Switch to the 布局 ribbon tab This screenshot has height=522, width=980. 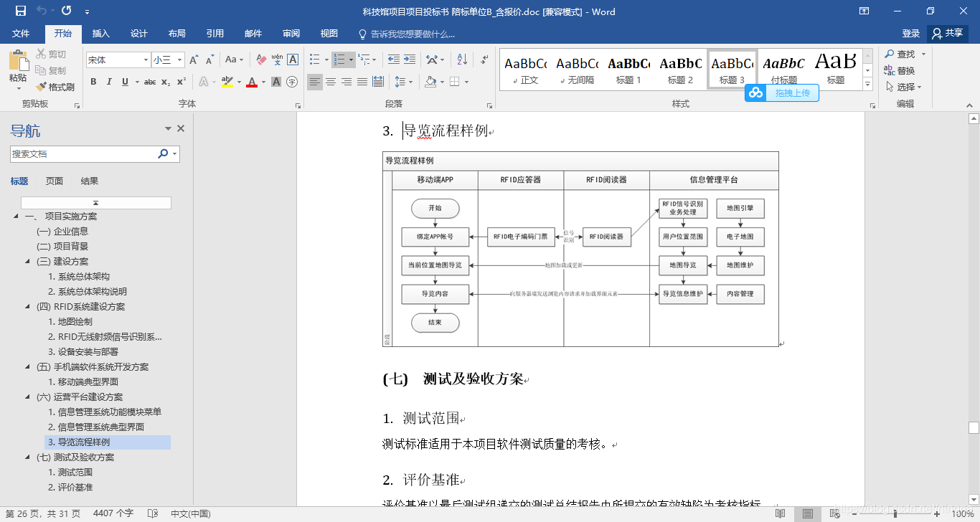(x=176, y=34)
